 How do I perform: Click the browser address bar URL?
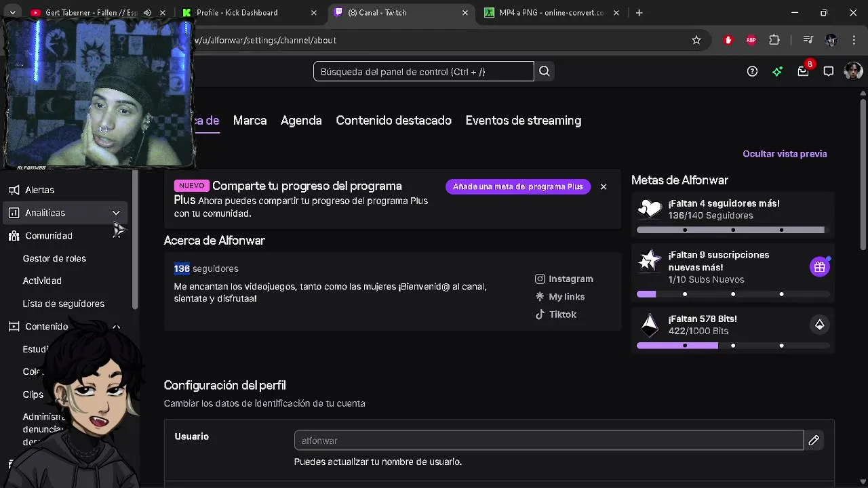[x=265, y=40]
